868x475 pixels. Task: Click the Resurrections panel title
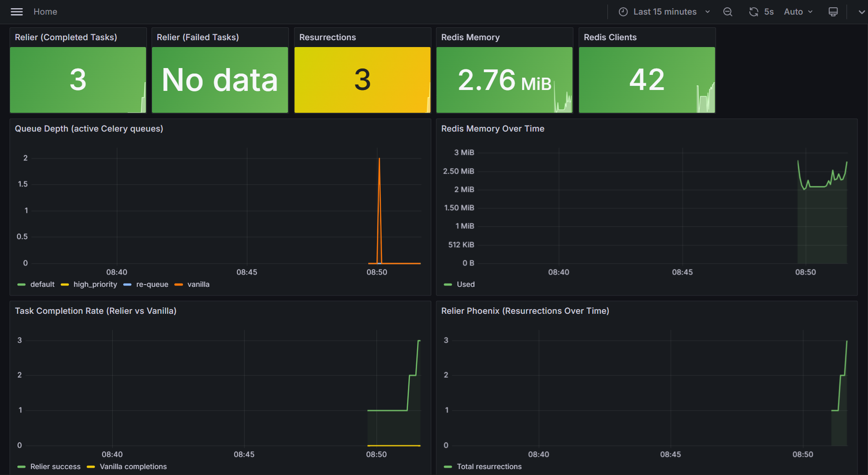[328, 37]
